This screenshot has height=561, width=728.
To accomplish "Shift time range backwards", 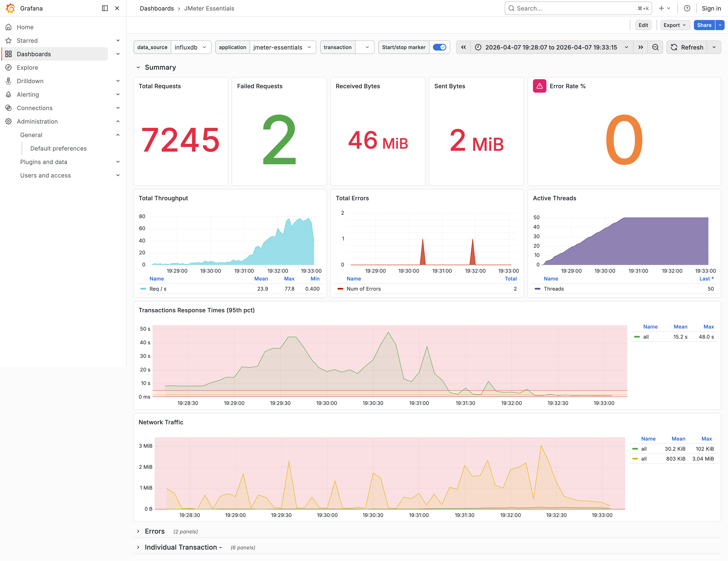I will 463,47.
